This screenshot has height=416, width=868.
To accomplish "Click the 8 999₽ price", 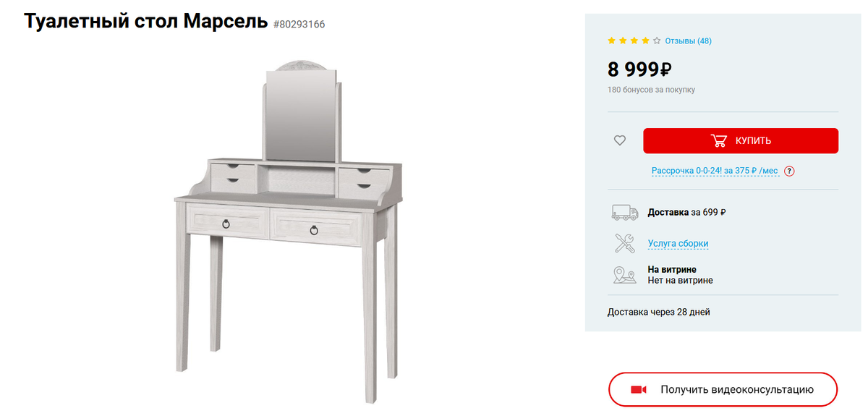I will tap(640, 69).
